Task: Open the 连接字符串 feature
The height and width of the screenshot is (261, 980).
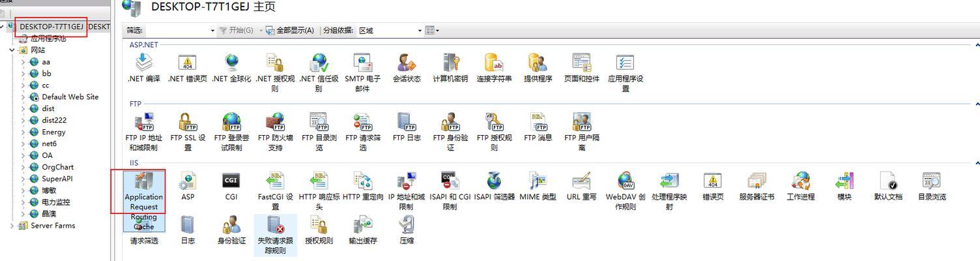Action: coord(494,69)
